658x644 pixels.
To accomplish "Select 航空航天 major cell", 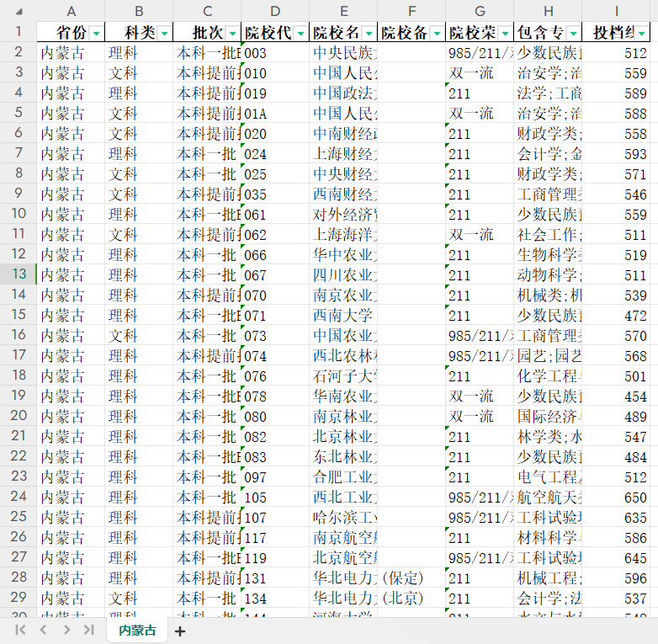I will tap(548, 497).
